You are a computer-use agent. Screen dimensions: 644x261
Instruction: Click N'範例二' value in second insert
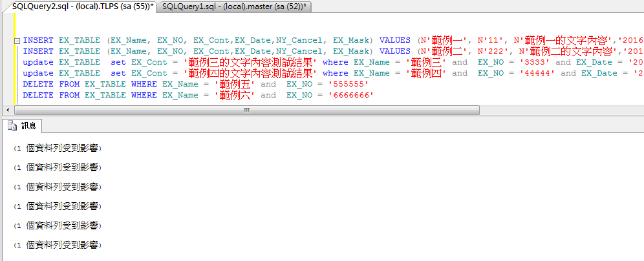click(444, 51)
